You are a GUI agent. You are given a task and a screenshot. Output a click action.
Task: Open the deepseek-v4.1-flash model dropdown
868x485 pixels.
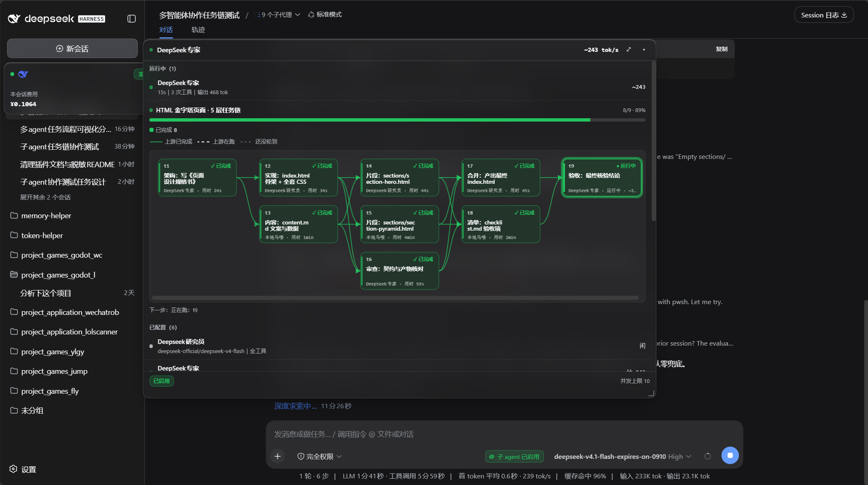click(623, 456)
